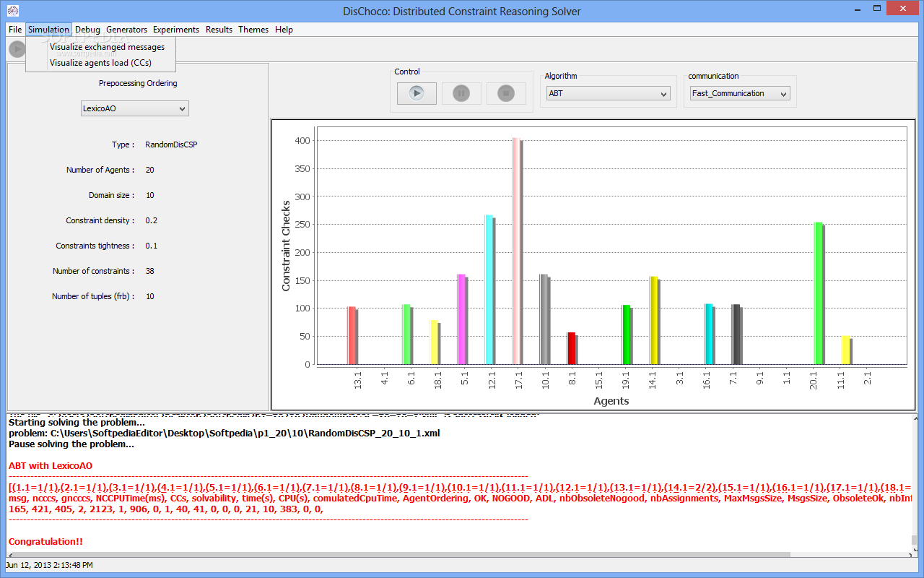This screenshot has width=924, height=578.
Task: Open the Fast_Communication dropdown
Action: [740, 93]
